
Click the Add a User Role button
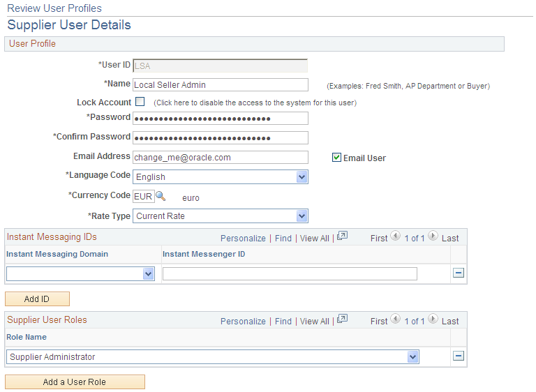point(75,382)
